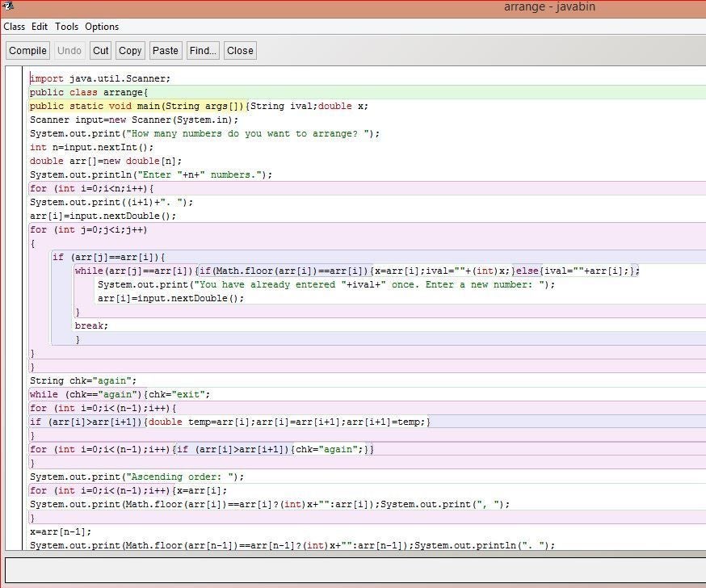Open the Edit menu
The height and width of the screenshot is (588, 706).
39,27
